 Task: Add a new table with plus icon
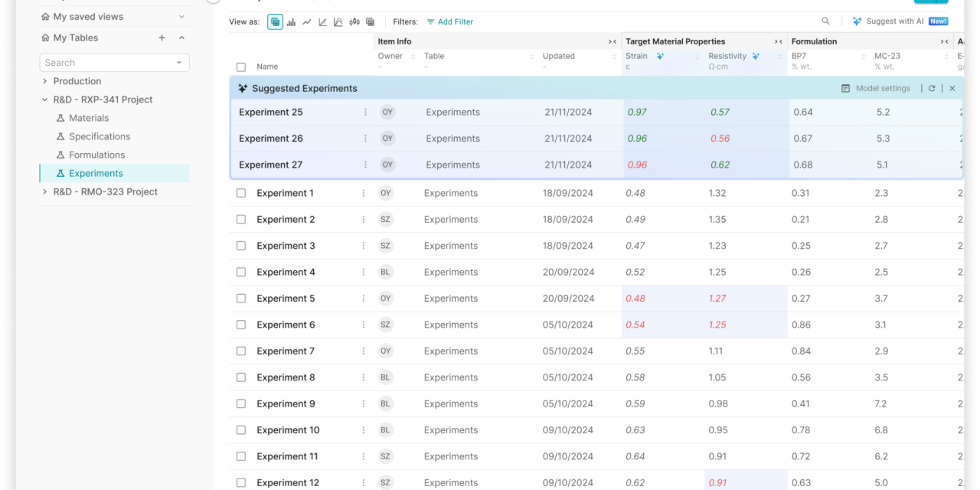162,38
